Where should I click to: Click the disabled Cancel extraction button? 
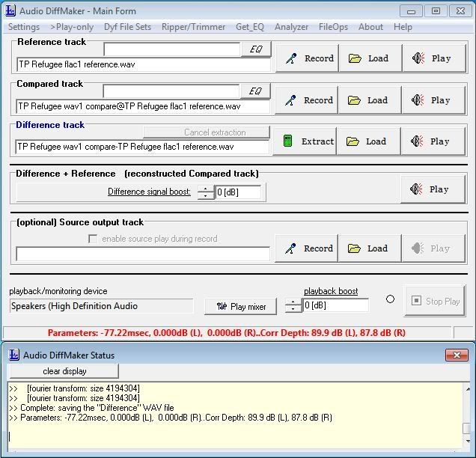[x=207, y=132]
